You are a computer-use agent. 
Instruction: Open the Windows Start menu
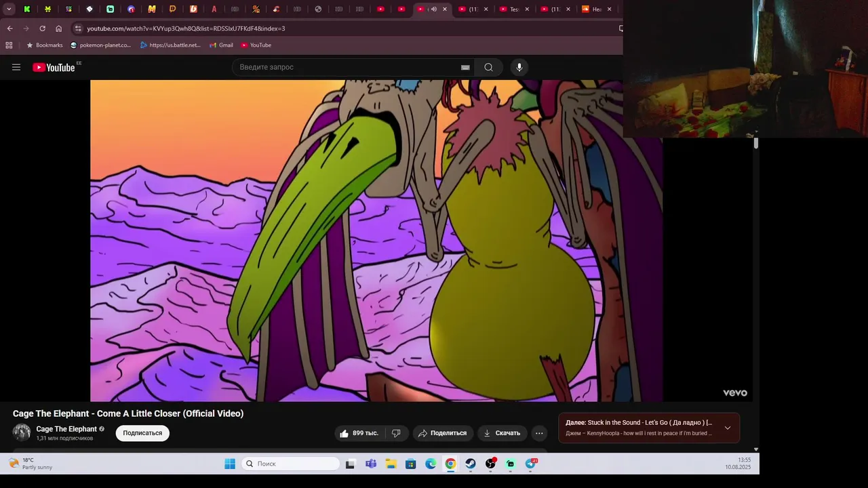click(230, 464)
